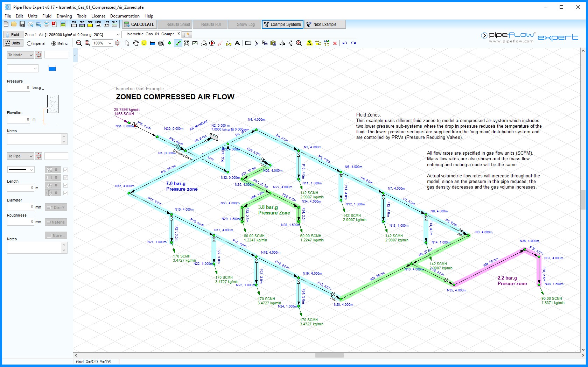
Task: Select the blue tank tool
Action: coord(153,43)
